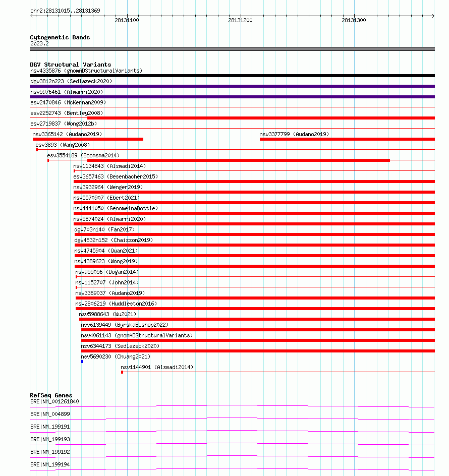Open esv2252743 (Bentley2008) variant label
The height and width of the screenshot is (476, 449).
67,113
